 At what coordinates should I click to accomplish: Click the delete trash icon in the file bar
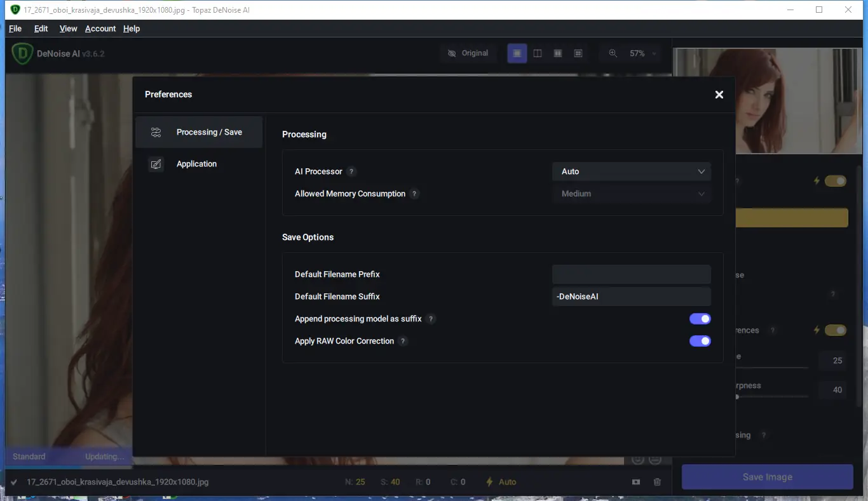point(658,482)
